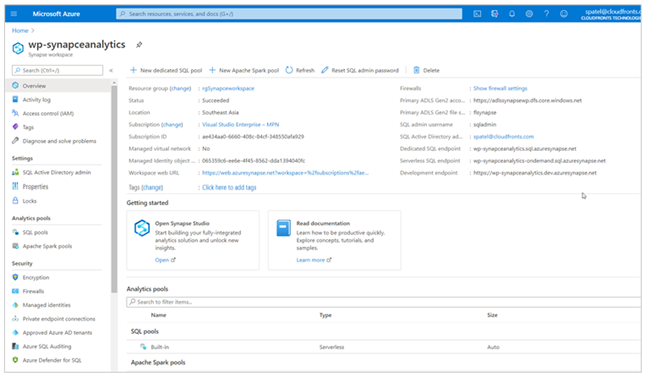This screenshot has width=645, height=375.
Task: Click the Home breadcrumb
Action: [x=20, y=30]
